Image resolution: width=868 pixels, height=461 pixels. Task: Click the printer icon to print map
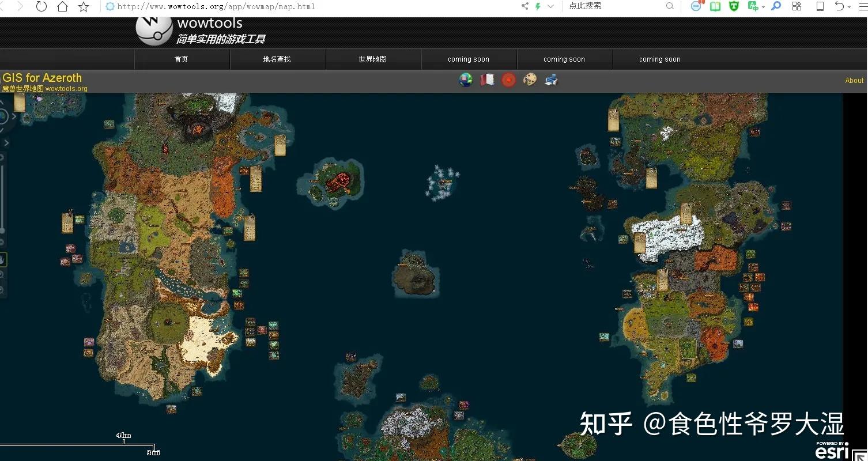pyautogui.click(x=551, y=80)
